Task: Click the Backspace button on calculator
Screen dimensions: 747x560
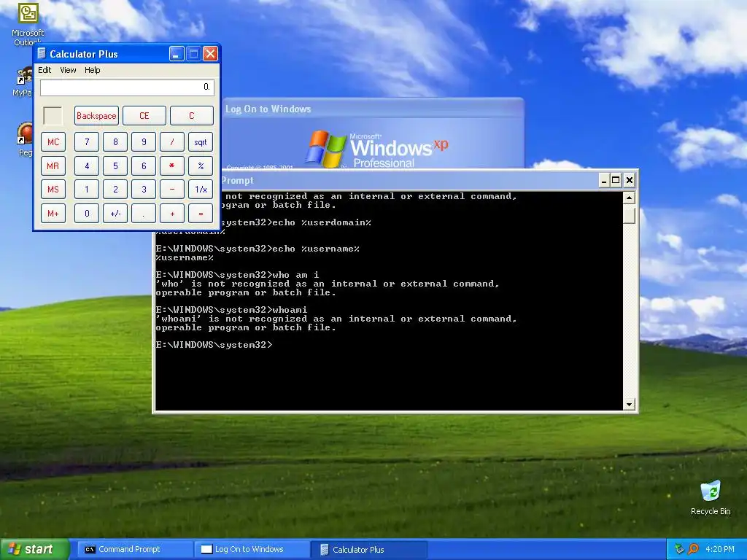Action: (x=97, y=116)
